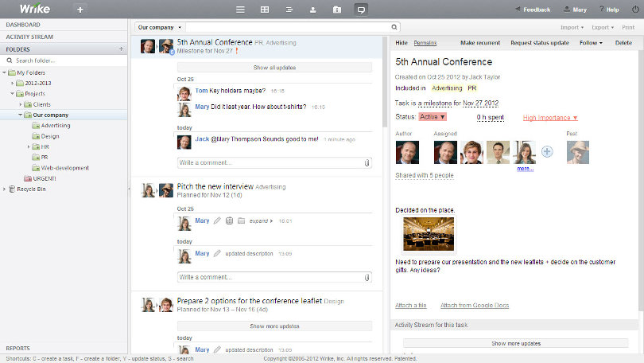Click the main search input field
644x363 pixels.
click(x=288, y=27)
